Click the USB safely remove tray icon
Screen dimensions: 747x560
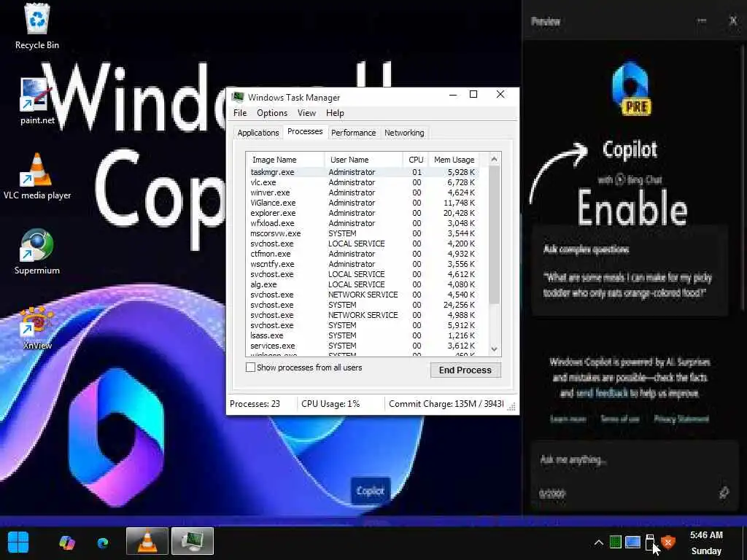click(x=650, y=542)
